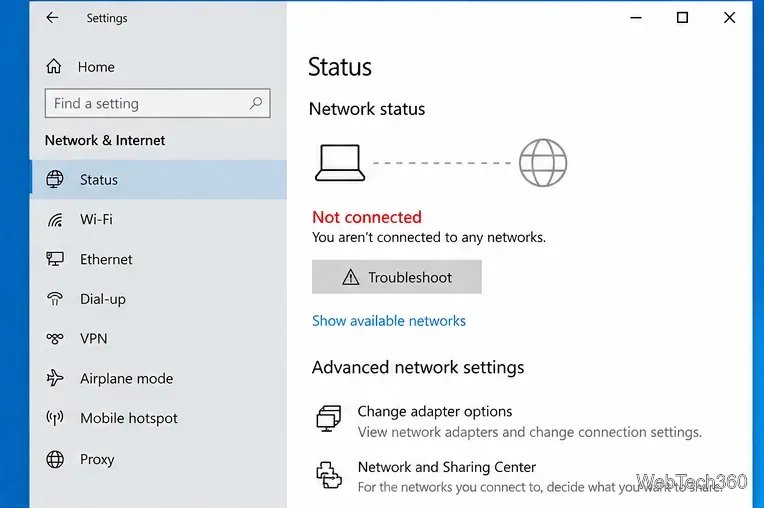The width and height of the screenshot is (764, 508).
Task: Open Network and Sharing Center
Action: (x=446, y=467)
